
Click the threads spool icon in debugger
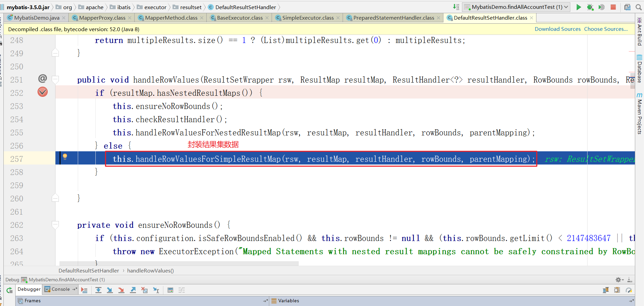click(x=606, y=290)
